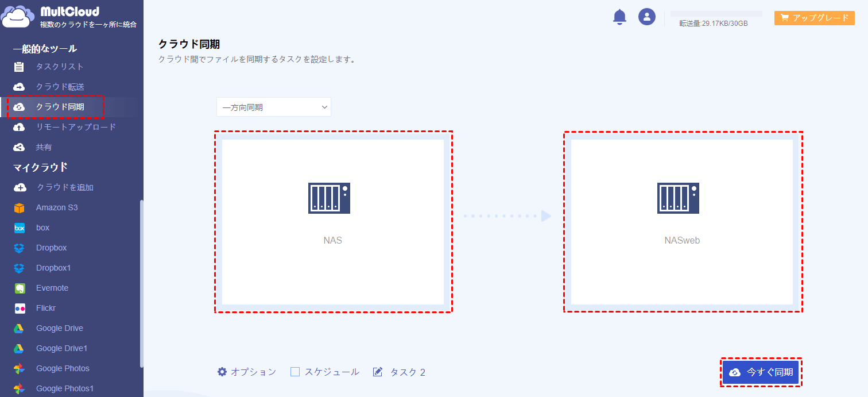
Task: Click the task name edit pencil icon
Action: pyautogui.click(x=378, y=372)
